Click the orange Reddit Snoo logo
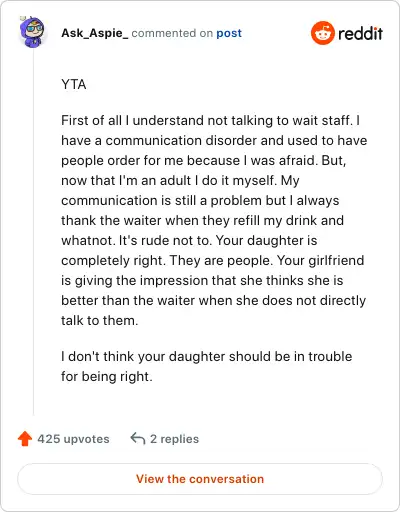Viewport: 400px width, 512px height. click(x=322, y=33)
